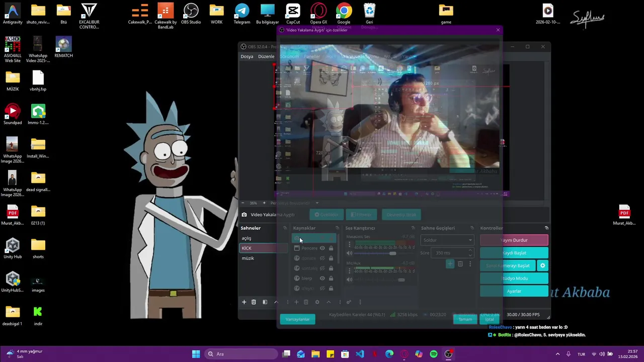Delete the current scene transition
The height and width of the screenshot is (362, 644).
[x=460, y=264]
